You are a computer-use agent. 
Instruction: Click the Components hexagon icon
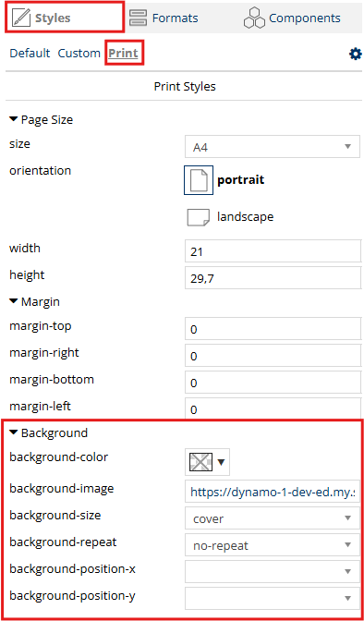click(254, 18)
